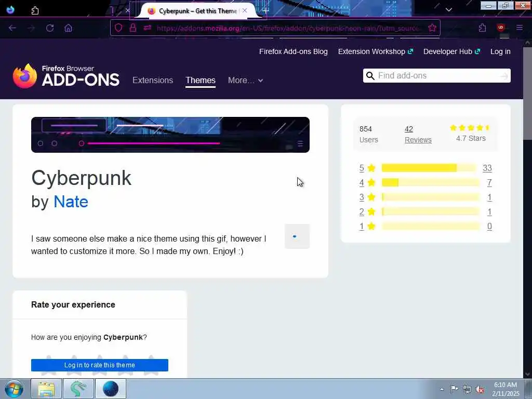Open Extension Workshop link

(x=376, y=51)
